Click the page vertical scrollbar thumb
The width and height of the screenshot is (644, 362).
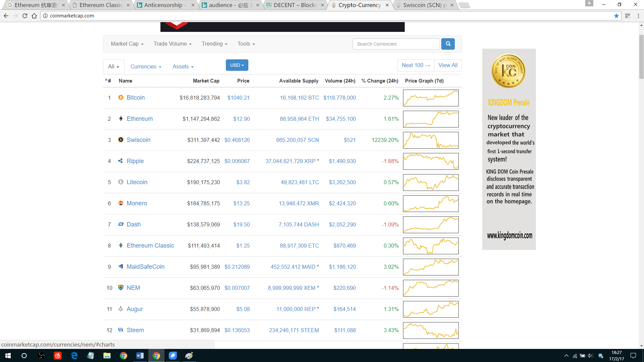[641, 57]
